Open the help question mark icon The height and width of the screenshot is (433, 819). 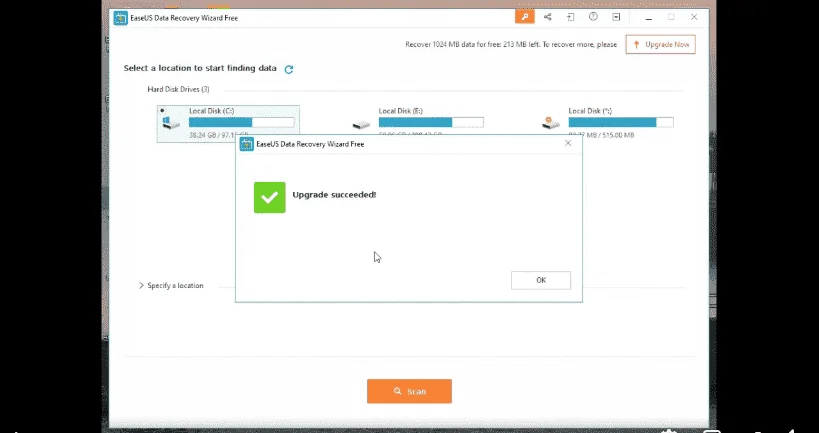tap(593, 17)
